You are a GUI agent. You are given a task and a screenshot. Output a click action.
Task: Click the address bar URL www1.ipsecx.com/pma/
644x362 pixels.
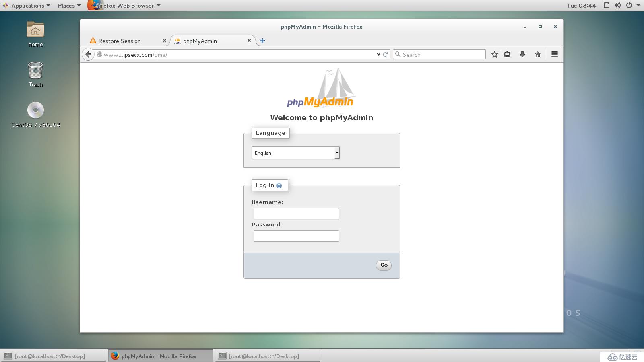point(135,55)
